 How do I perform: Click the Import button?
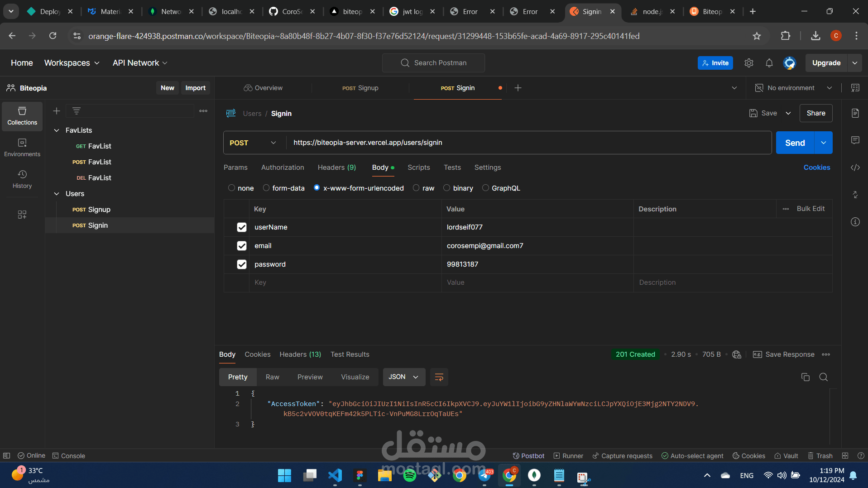pyautogui.click(x=196, y=88)
